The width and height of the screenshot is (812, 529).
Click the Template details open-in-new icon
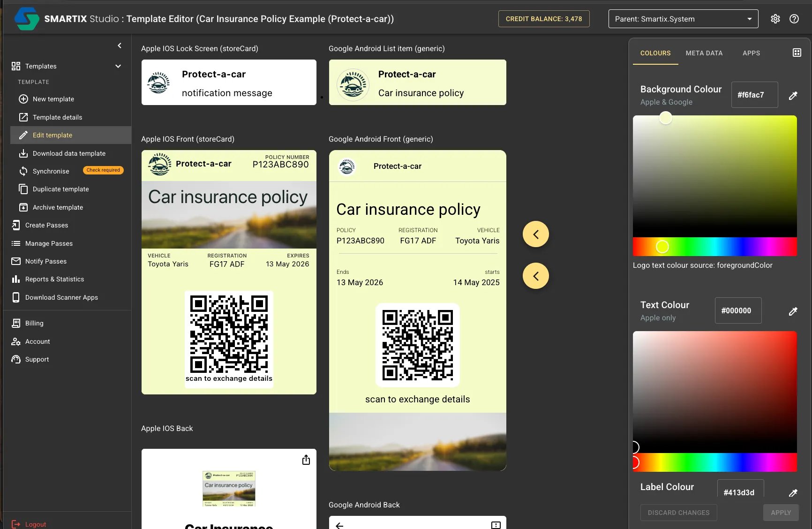[x=23, y=117]
